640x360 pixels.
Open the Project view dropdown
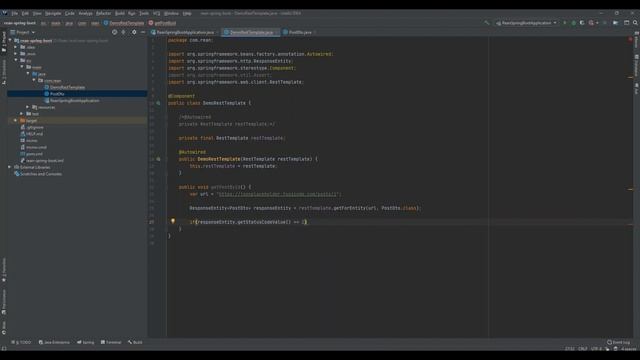(23, 32)
